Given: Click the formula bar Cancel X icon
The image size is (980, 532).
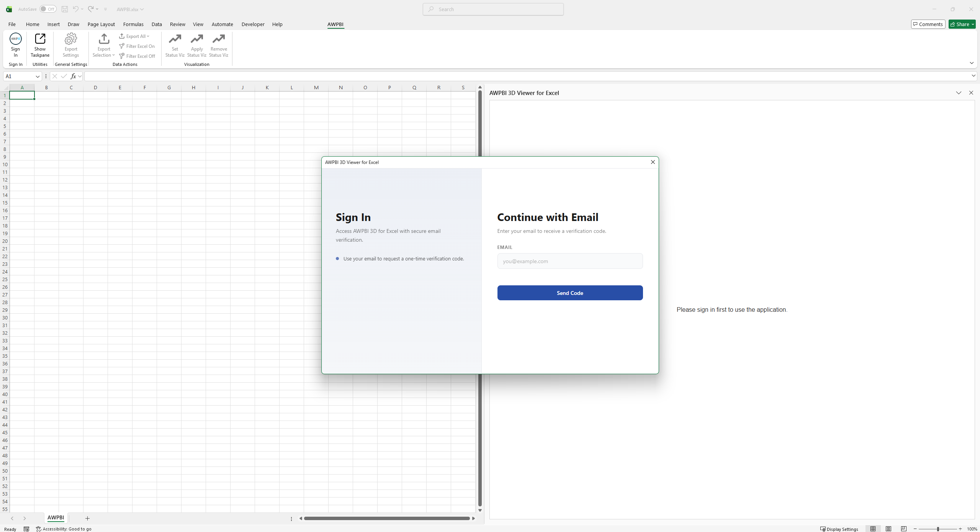Looking at the screenshot, I should tap(55, 76).
